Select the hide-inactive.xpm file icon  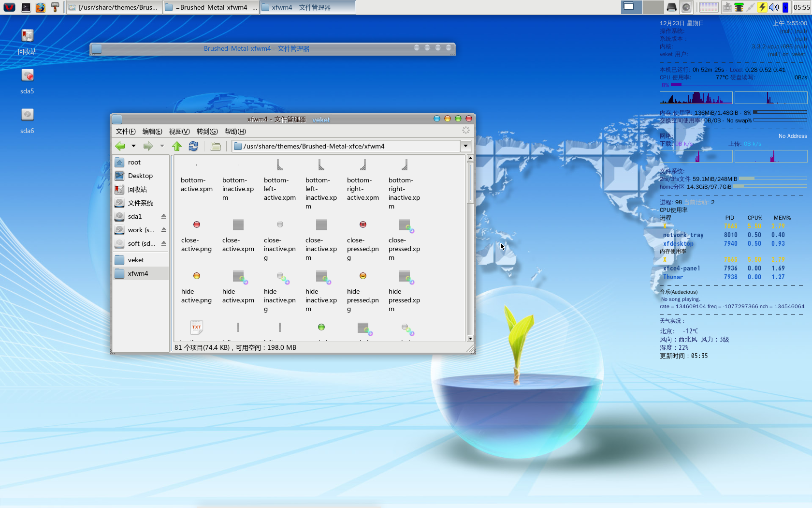coord(322,277)
